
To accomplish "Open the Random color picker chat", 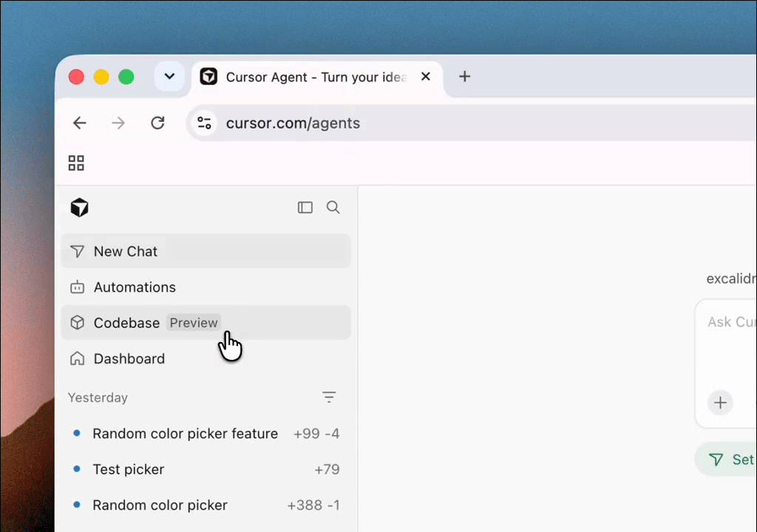I will coord(206,505).
